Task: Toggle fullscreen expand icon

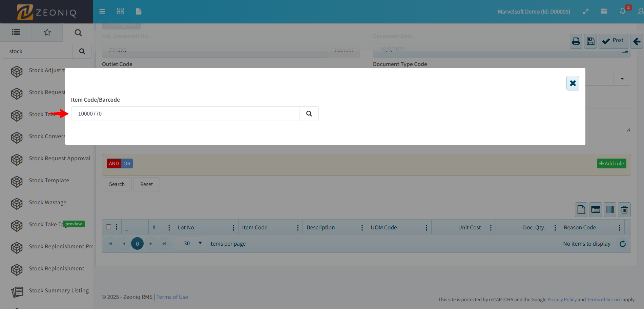Action: coord(586,12)
